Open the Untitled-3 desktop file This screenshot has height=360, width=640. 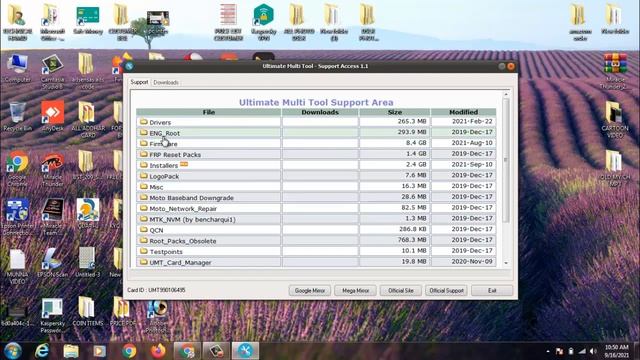(87, 262)
